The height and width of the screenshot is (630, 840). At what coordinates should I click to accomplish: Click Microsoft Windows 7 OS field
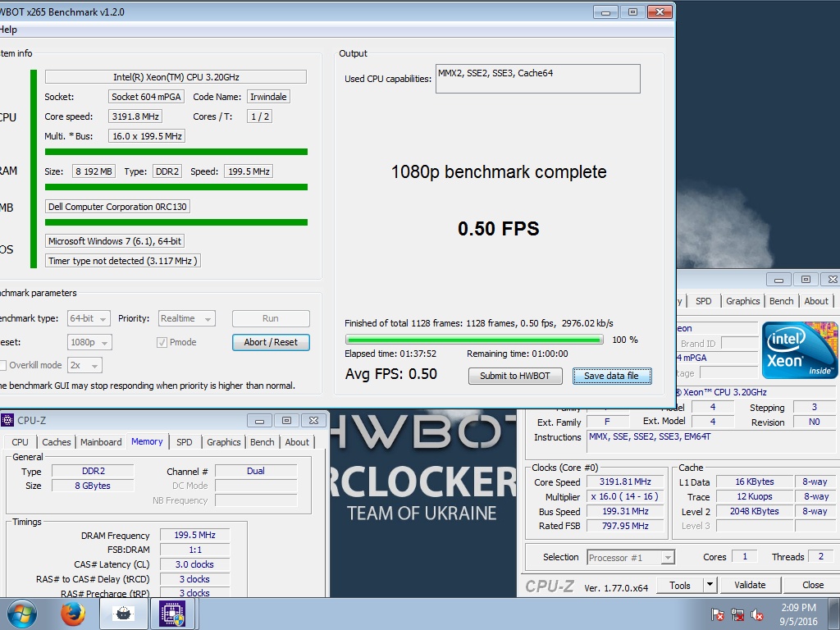pos(115,241)
